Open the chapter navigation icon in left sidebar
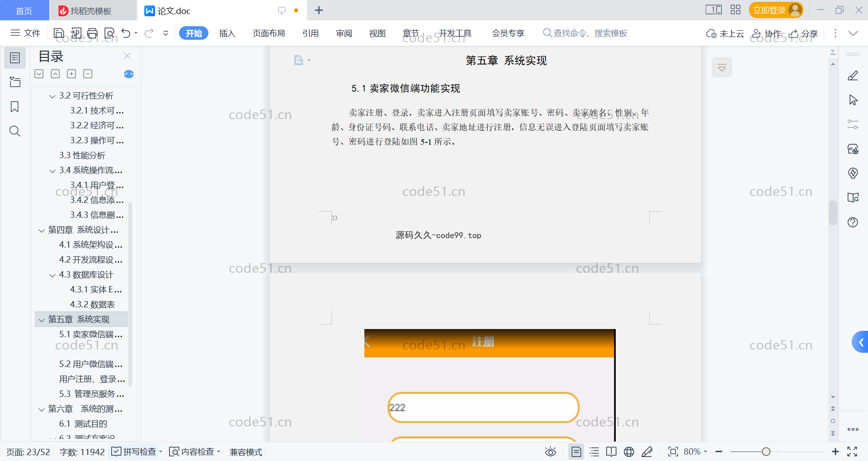This screenshot has width=868, height=461. tap(15, 82)
